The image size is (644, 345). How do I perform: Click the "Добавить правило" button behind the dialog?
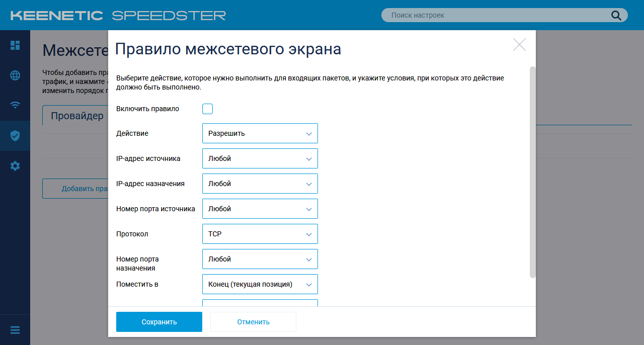(x=75, y=189)
